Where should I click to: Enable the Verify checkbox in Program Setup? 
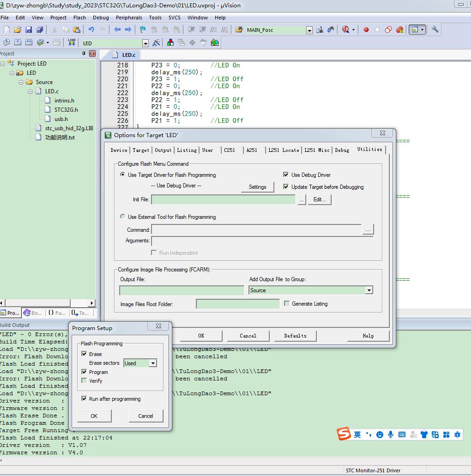(x=84, y=381)
